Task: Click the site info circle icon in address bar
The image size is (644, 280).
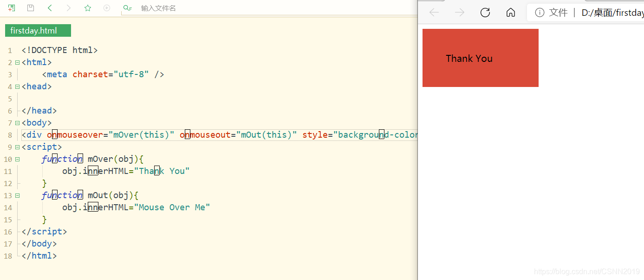Action: (x=540, y=13)
